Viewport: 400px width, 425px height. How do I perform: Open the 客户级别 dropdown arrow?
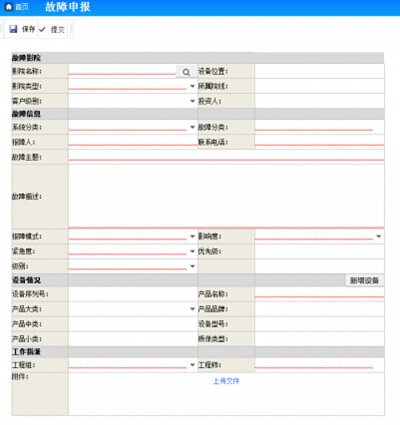point(192,101)
